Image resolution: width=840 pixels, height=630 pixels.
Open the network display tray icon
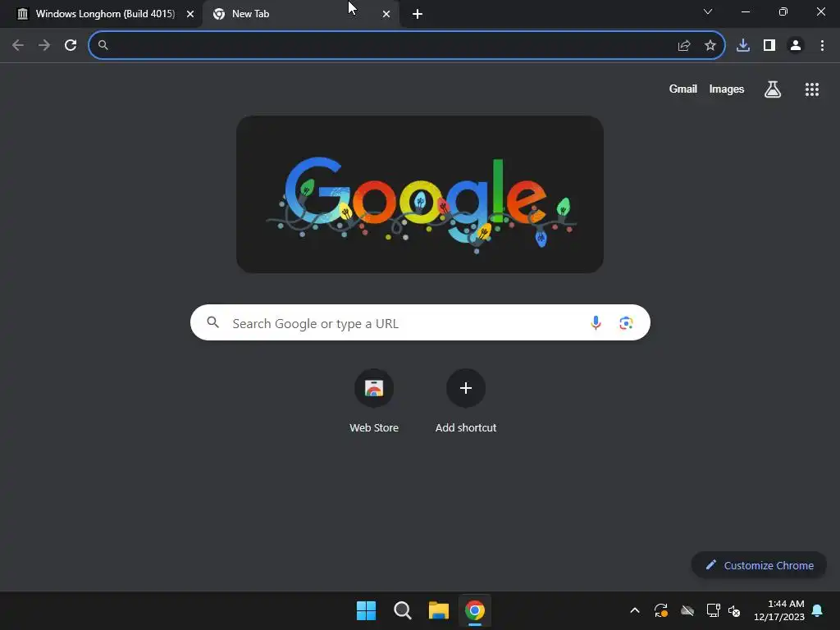[713, 610]
